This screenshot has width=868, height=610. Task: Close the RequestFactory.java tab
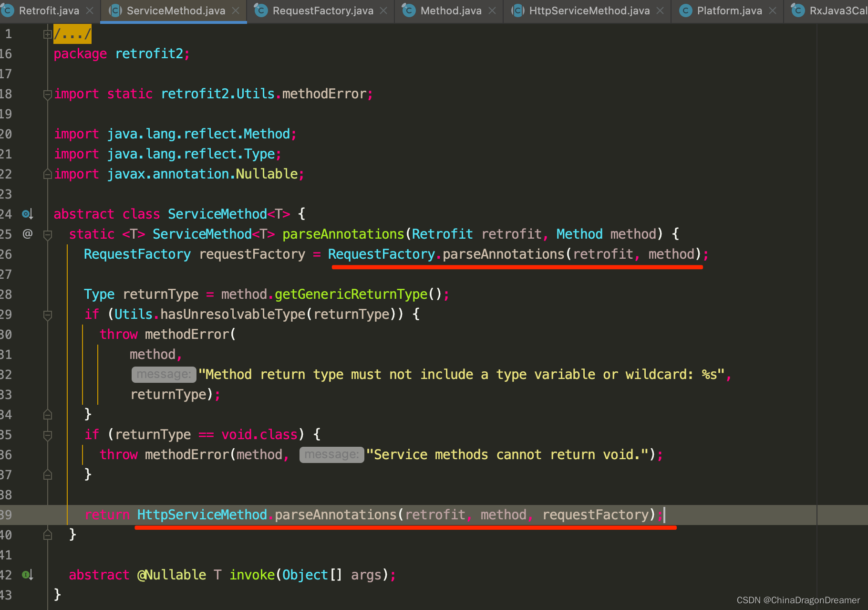[x=383, y=11]
